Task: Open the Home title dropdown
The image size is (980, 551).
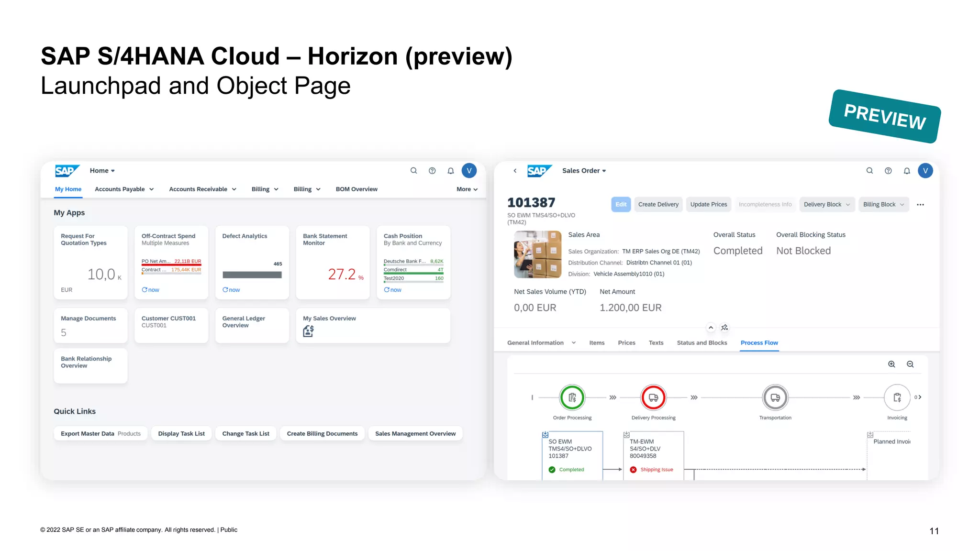Action: pos(102,171)
